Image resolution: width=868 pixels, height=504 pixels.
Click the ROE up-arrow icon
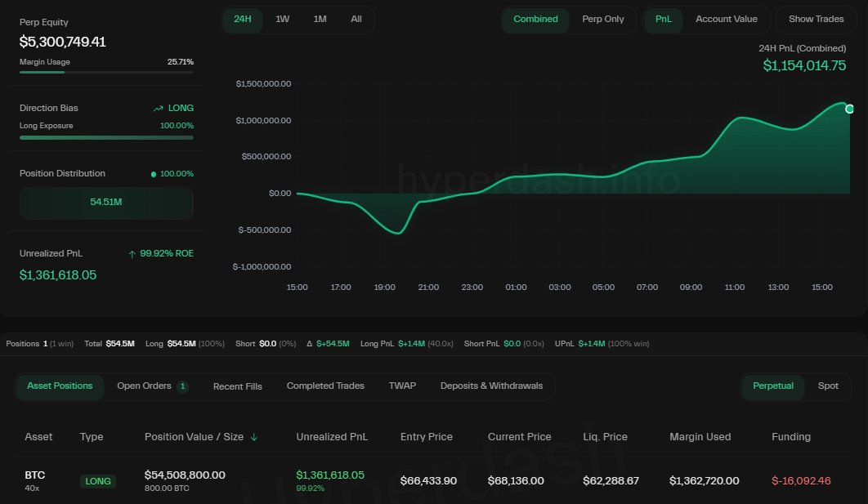[x=132, y=253]
